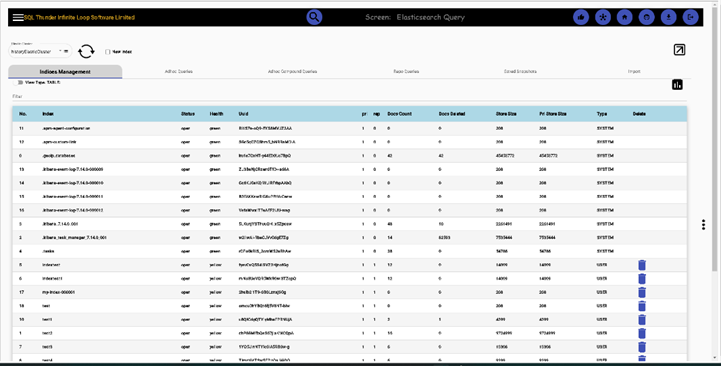The height and width of the screenshot is (366, 721).
Task: Click the logout icon in the header
Action: (691, 17)
